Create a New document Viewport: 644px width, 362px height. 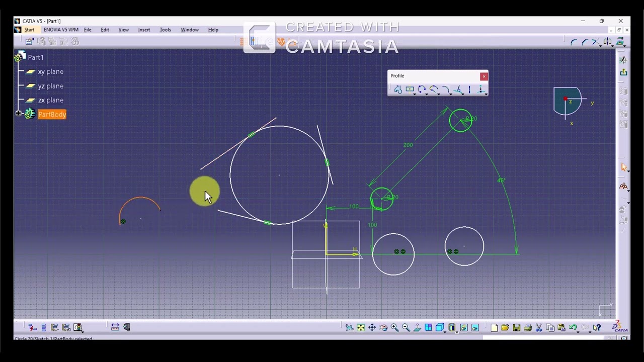(494, 328)
